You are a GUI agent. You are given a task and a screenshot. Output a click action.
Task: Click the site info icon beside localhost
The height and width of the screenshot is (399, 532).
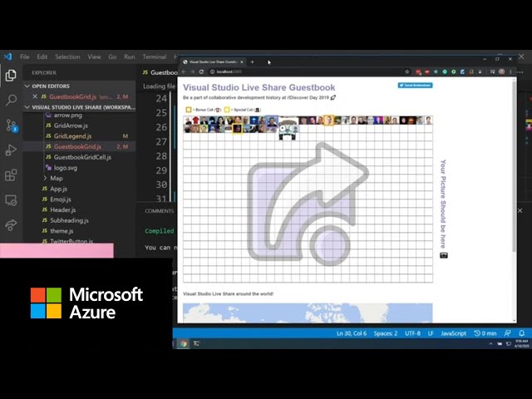click(x=213, y=71)
